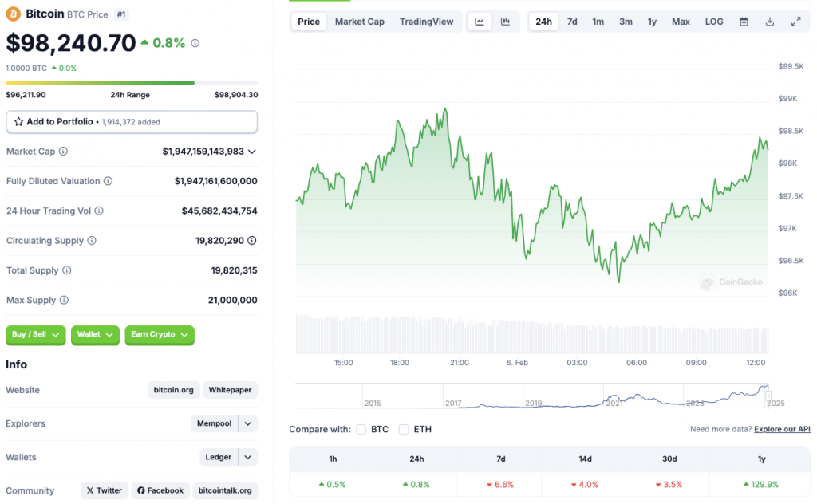
Task: Switch to the TradingView tab
Action: tap(426, 22)
